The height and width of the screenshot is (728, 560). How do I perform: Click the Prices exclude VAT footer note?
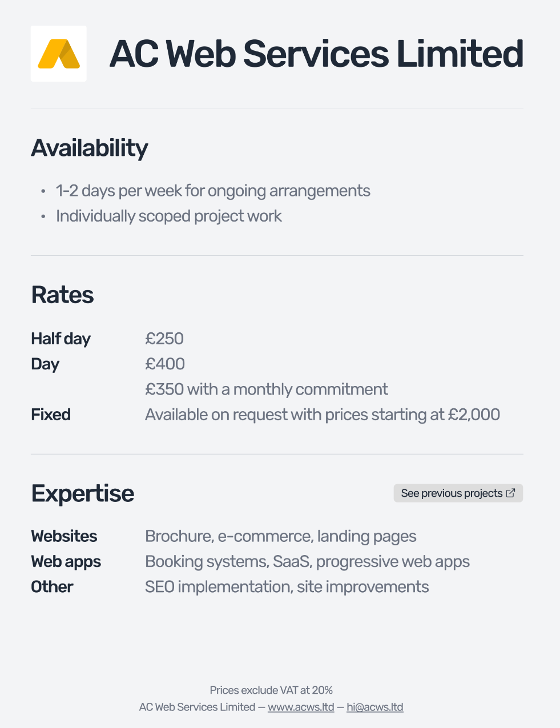click(x=271, y=690)
